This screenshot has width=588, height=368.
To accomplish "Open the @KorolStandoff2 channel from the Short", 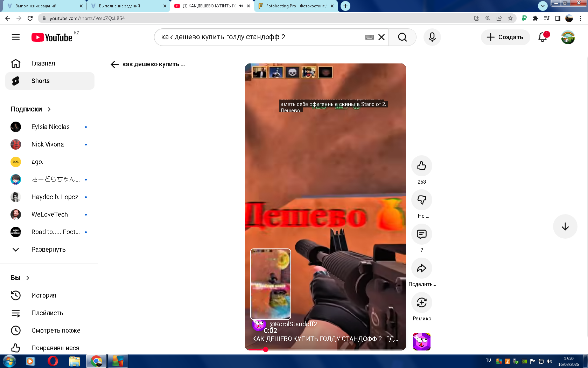I will click(293, 324).
